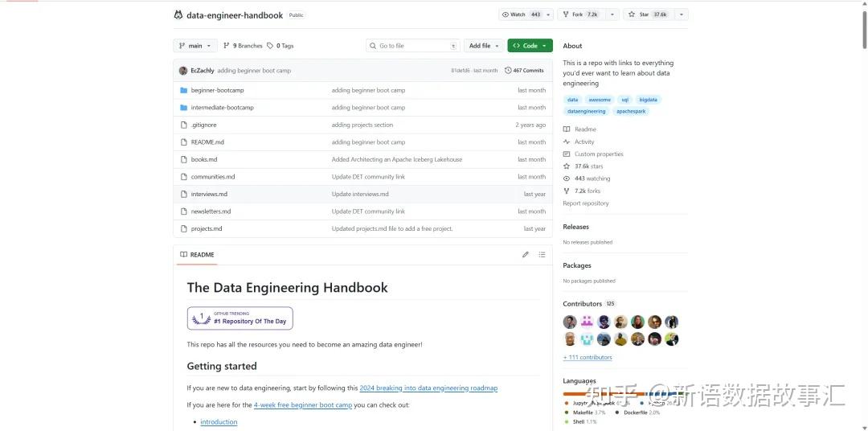Open the Packages heading link
This screenshot has width=868, height=431.
[577, 265]
